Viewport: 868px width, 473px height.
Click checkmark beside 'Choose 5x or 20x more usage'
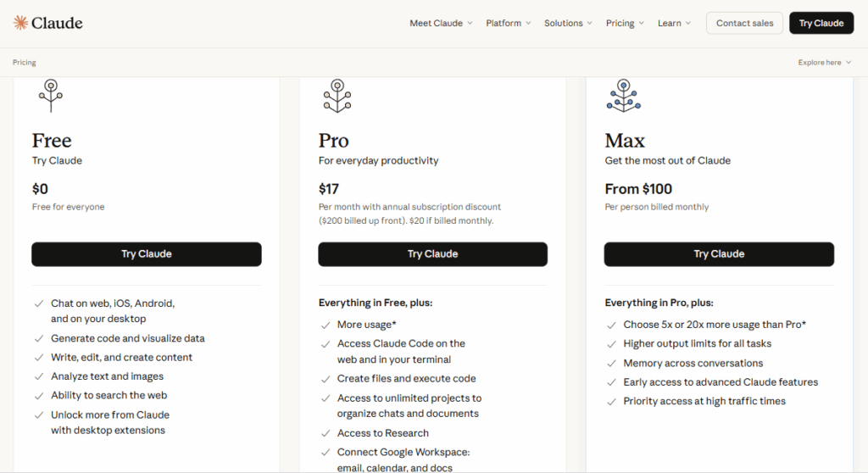coord(611,326)
